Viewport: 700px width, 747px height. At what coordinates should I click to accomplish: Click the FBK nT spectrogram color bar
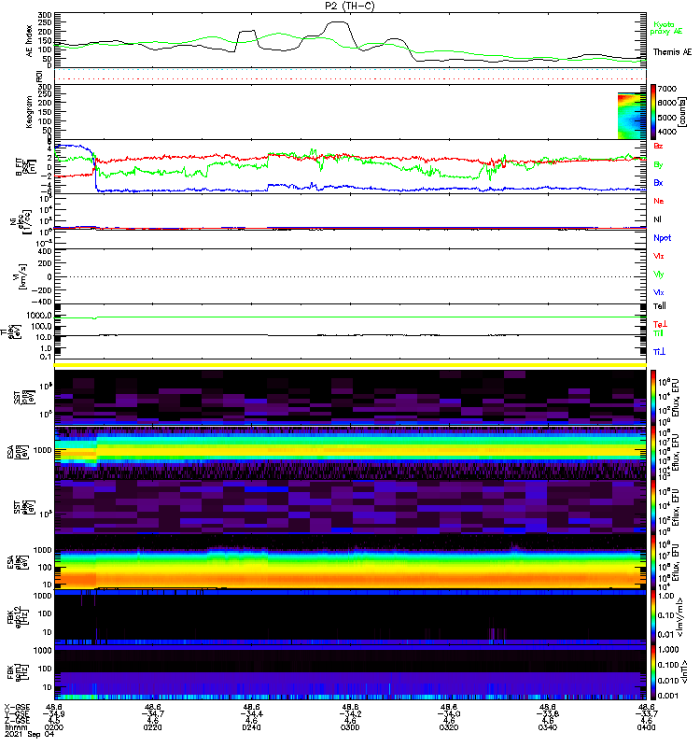pos(653,672)
